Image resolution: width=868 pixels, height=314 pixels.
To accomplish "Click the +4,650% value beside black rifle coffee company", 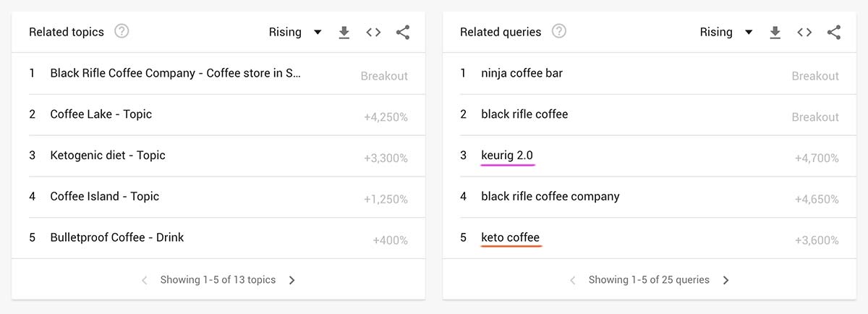I will 817,200.
